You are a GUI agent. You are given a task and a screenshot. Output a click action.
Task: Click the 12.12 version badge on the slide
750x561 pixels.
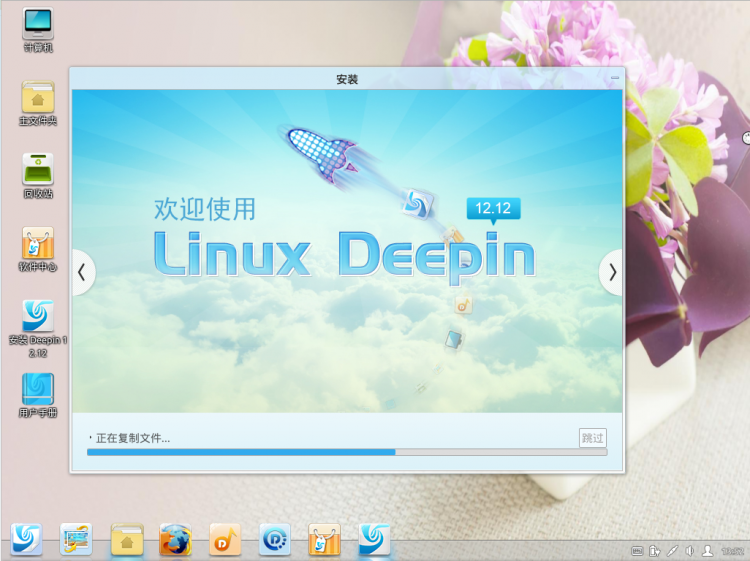(x=493, y=209)
